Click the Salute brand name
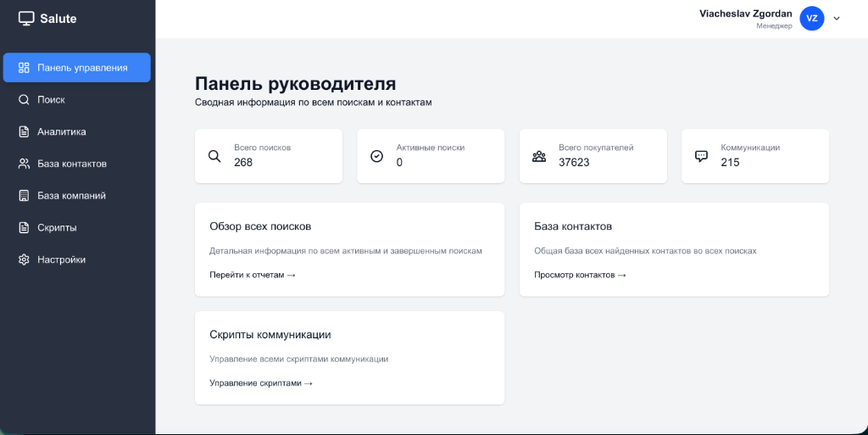 coord(58,19)
